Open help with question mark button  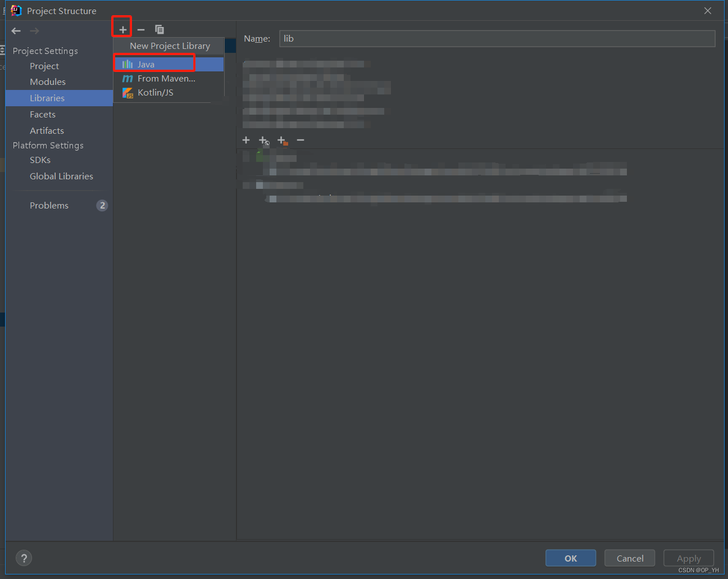coord(24,558)
